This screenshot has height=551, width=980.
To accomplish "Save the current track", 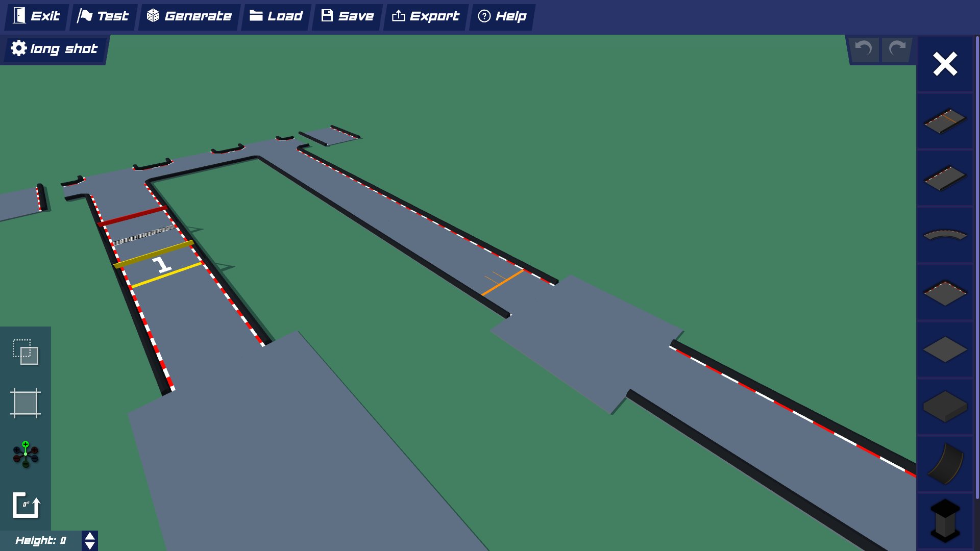I will [x=347, y=16].
